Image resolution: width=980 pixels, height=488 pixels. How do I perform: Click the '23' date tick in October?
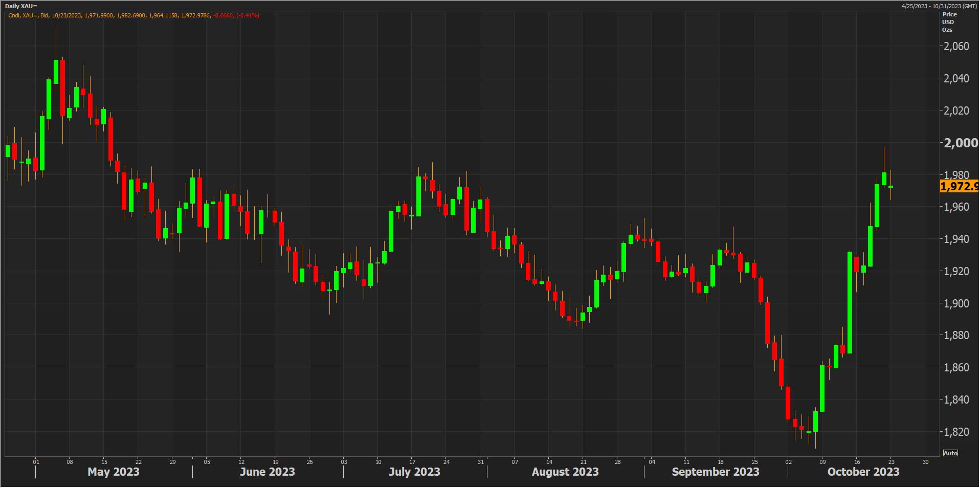[x=891, y=462]
